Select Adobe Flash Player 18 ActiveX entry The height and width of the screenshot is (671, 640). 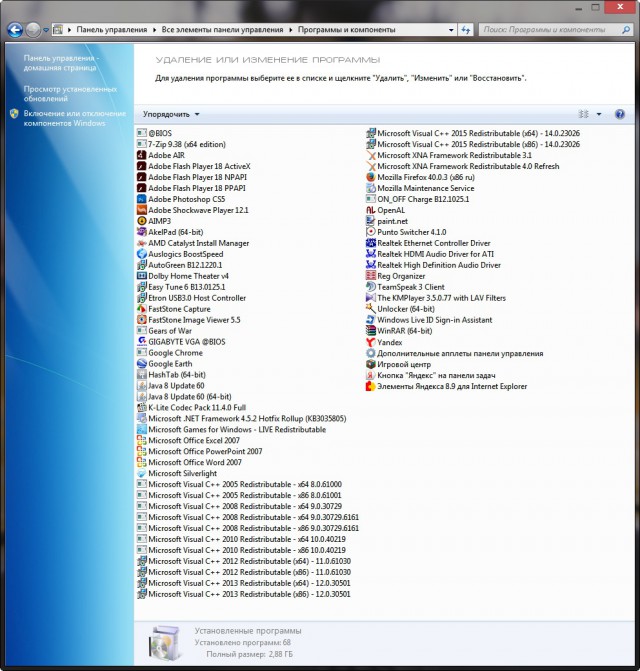pos(194,166)
